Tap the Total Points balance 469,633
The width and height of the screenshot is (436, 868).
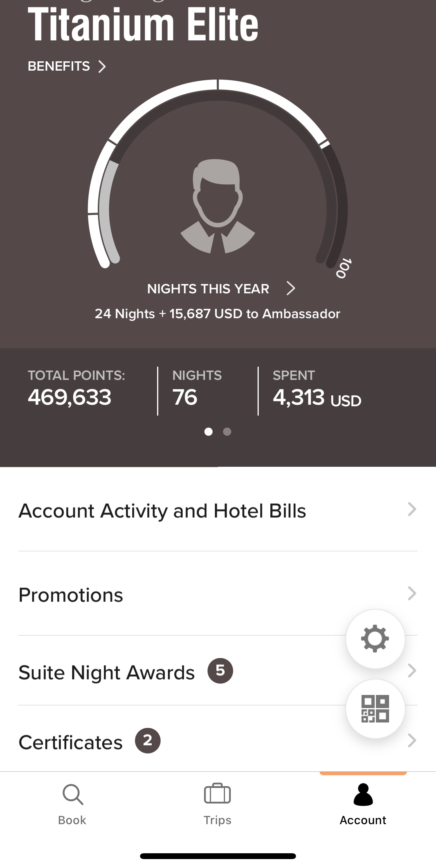[x=70, y=397]
